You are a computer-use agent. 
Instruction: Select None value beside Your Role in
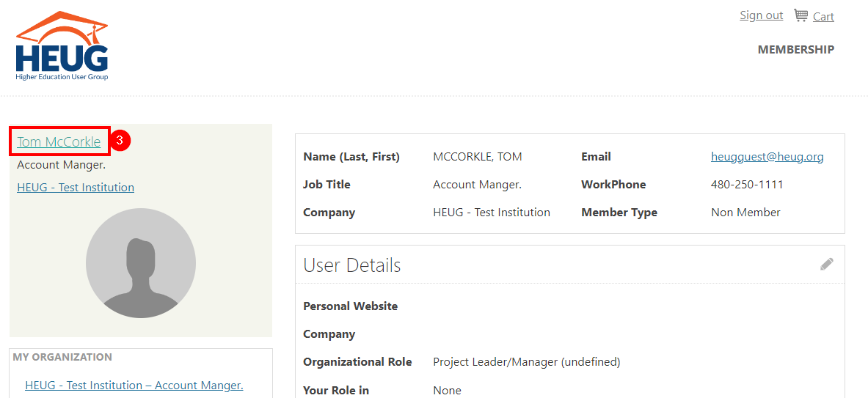click(x=448, y=391)
